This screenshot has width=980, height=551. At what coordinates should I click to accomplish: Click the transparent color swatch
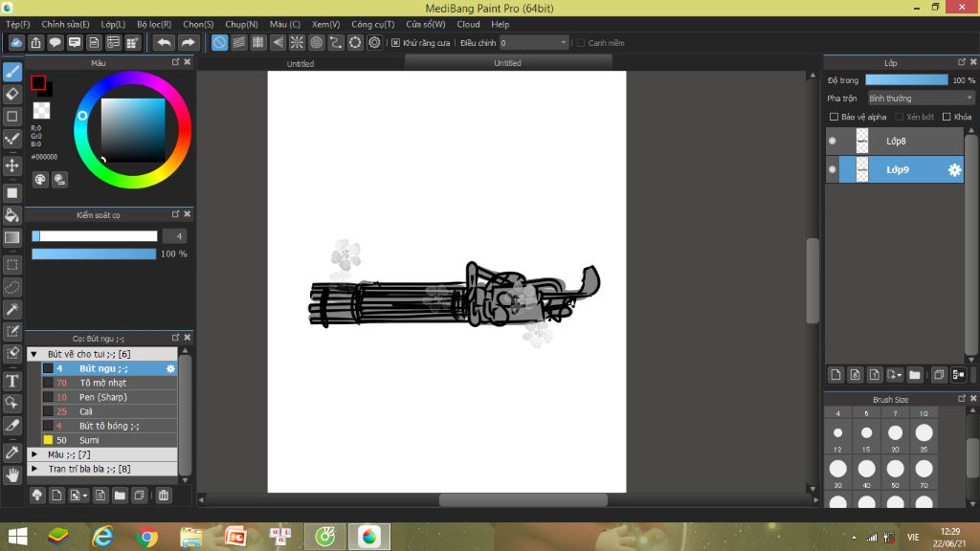(x=41, y=111)
